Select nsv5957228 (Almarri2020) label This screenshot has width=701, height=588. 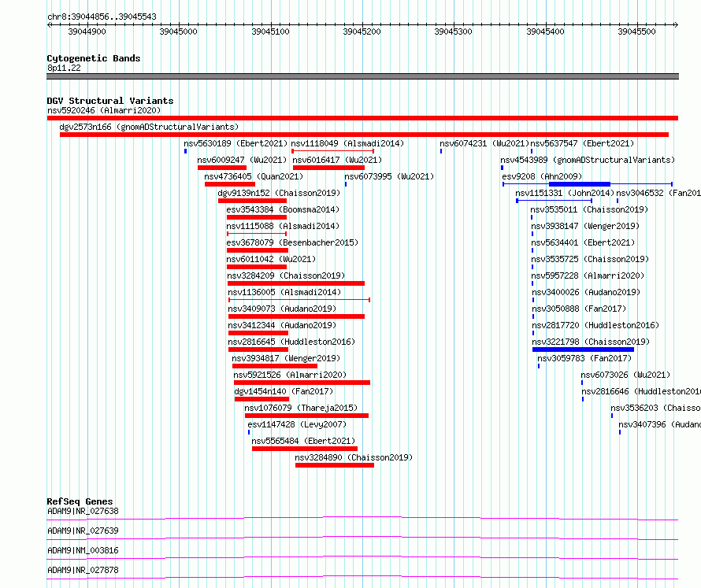tap(588, 276)
